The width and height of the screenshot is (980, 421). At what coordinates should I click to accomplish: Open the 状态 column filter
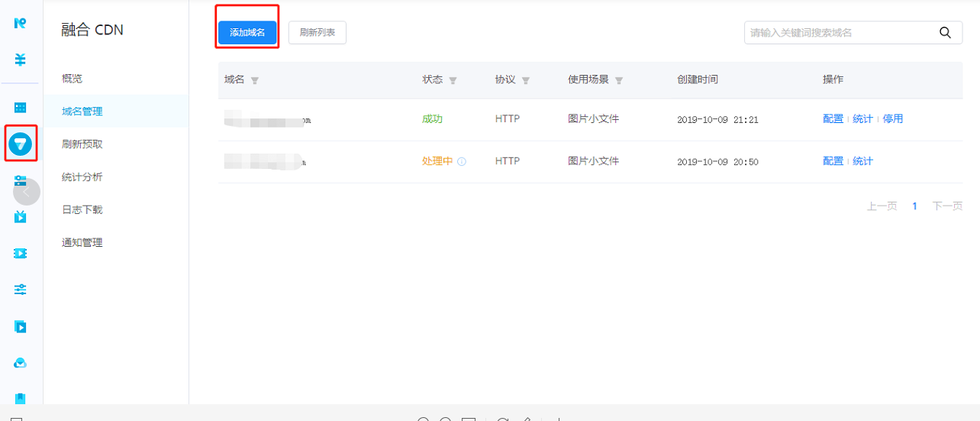point(453,80)
